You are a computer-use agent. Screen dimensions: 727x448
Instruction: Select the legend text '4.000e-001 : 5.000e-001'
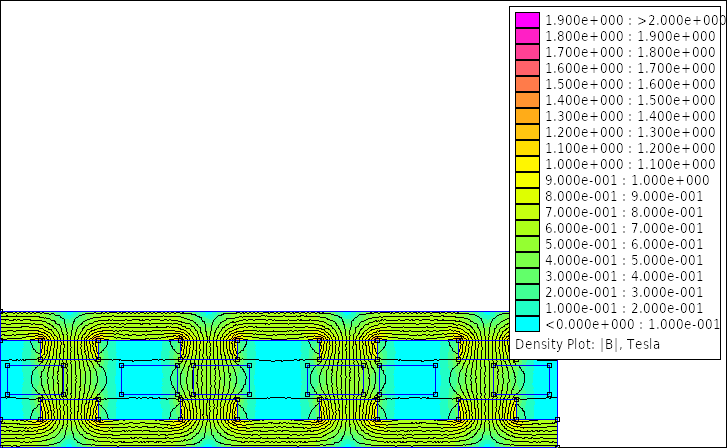click(624, 260)
